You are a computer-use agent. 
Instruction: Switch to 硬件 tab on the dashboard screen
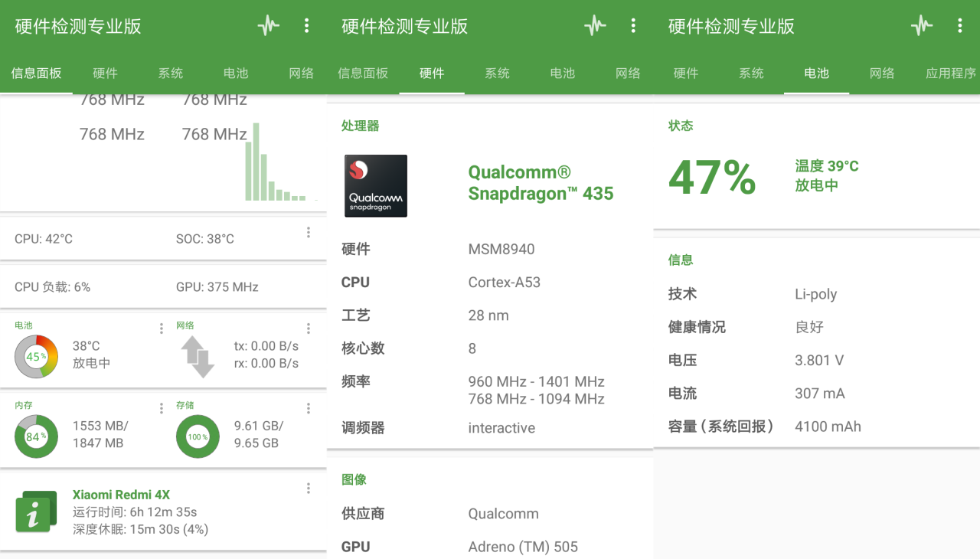[105, 74]
